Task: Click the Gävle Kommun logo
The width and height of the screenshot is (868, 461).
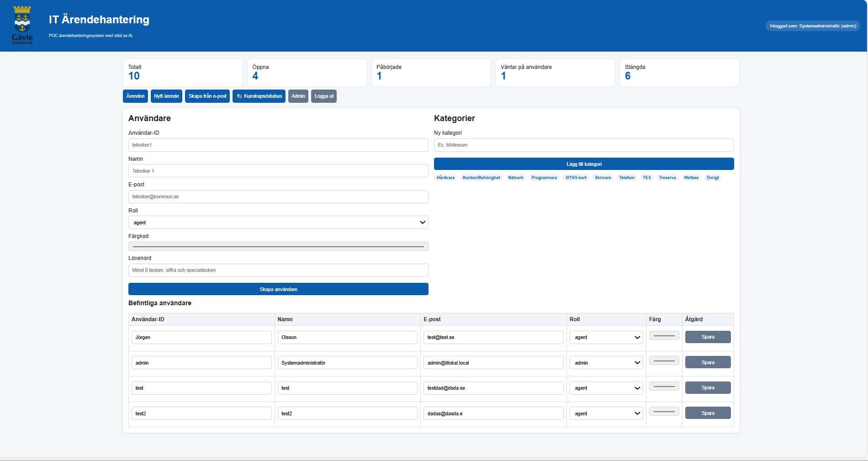Action: coord(22,25)
